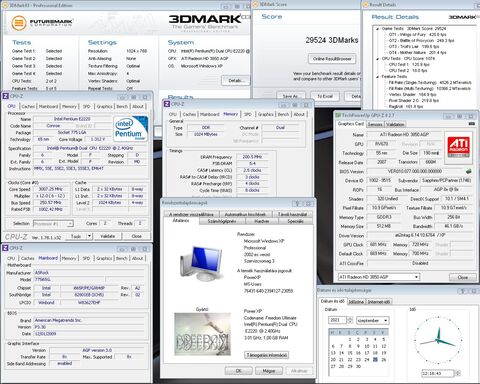Open Graphics tab in the Mainboard CPU-Z window

(x=104, y=258)
